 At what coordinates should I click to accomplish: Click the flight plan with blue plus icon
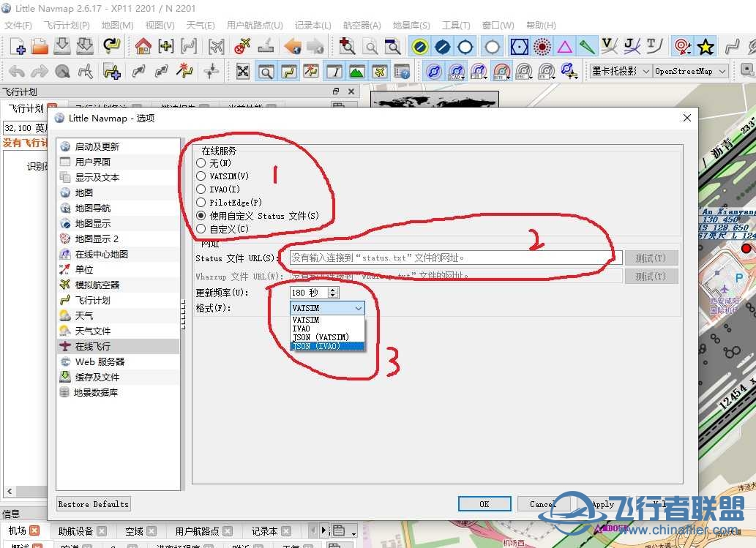(x=111, y=72)
